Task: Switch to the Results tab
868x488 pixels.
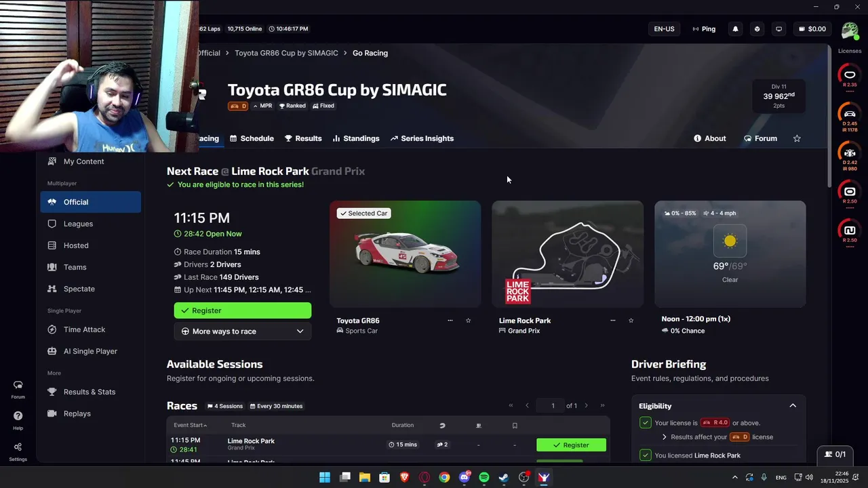Action: point(303,138)
